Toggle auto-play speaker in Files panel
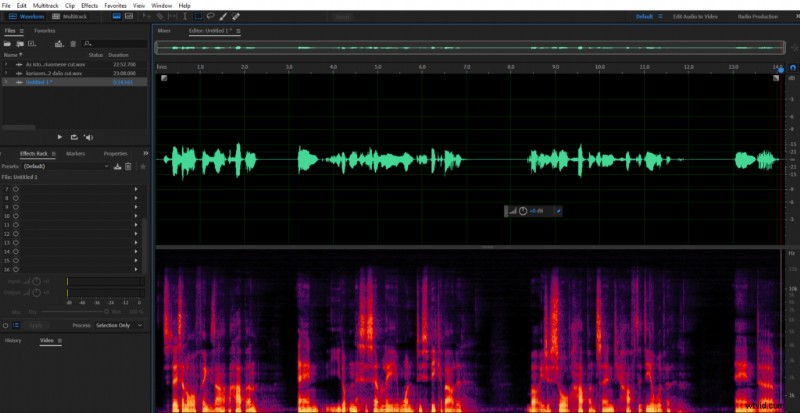 pos(89,137)
